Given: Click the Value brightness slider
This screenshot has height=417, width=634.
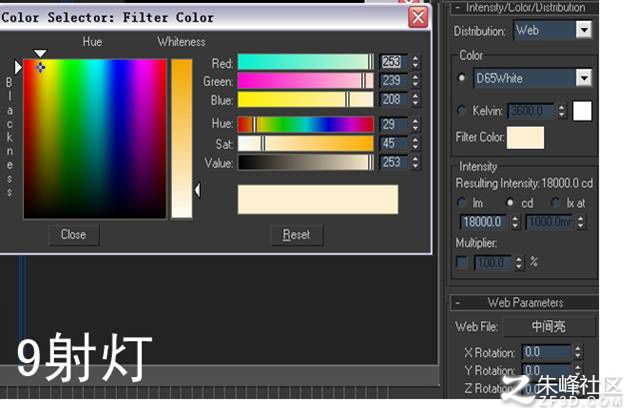Looking at the screenshot, I should click(306, 162).
